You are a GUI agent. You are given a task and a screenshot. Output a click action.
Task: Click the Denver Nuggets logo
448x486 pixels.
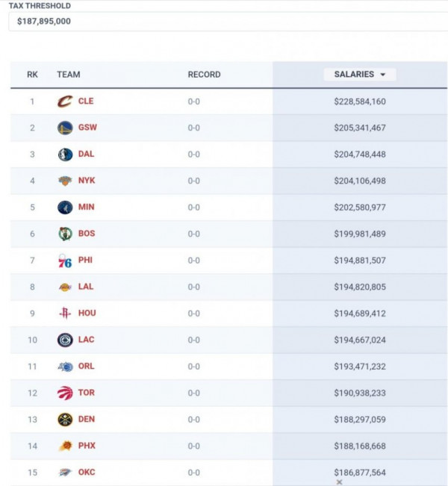click(x=65, y=420)
